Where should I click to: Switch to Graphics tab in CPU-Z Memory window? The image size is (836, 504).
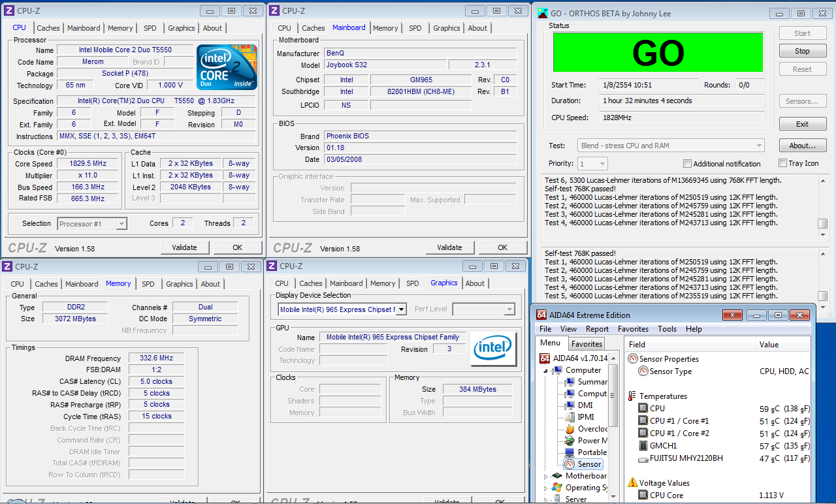[x=179, y=284]
